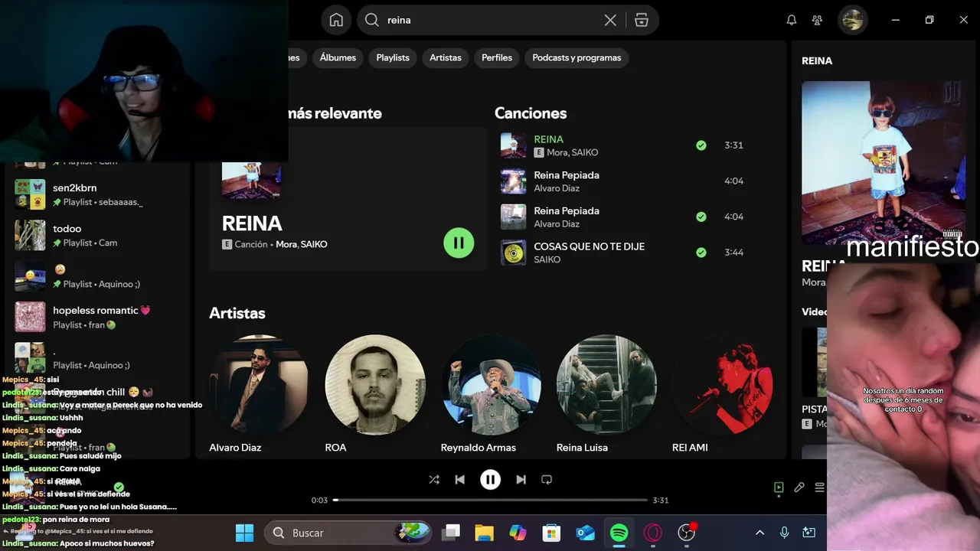Toggle shuffle in the player bar

[x=434, y=480]
